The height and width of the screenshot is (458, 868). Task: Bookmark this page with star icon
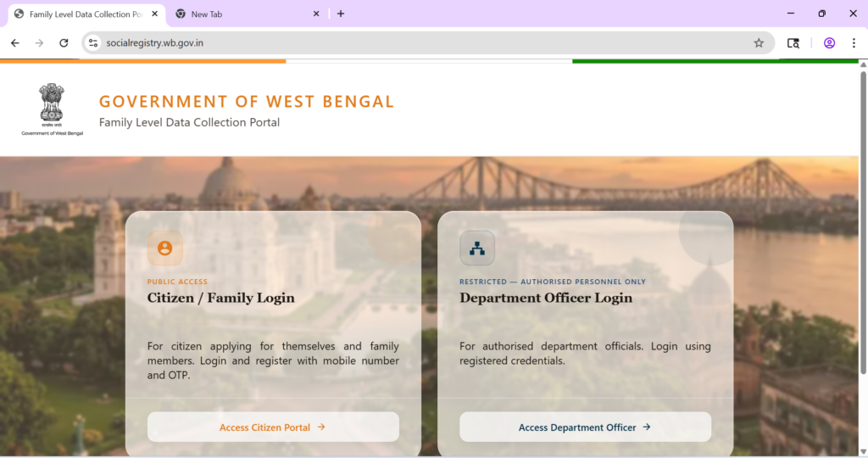pyautogui.click(x=759, y=42)
